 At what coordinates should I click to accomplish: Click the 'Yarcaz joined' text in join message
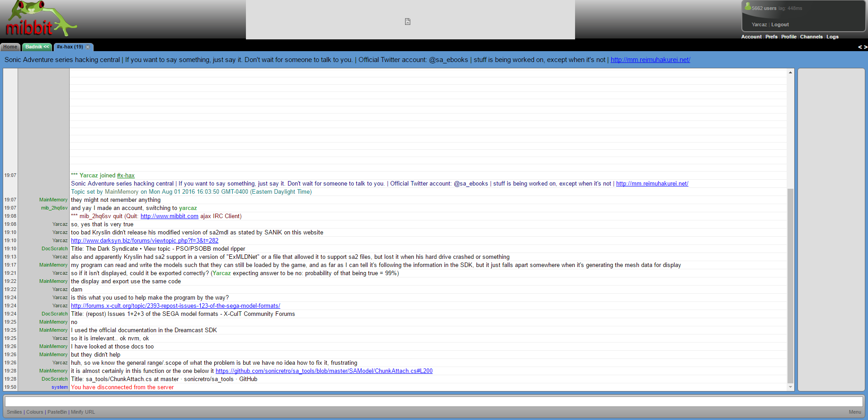(x=97, y=176)
